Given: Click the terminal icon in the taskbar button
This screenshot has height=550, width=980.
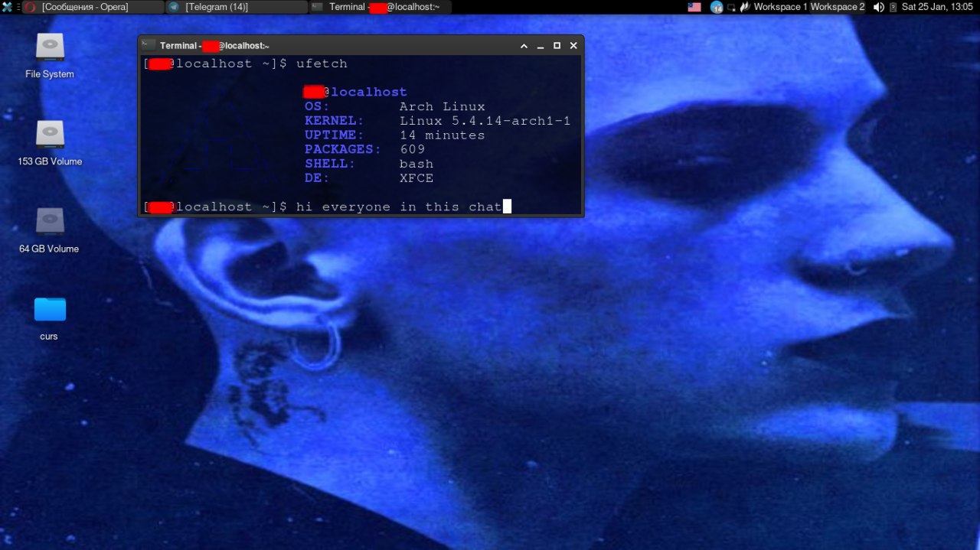Looking at the screenshot, I should [317, 7].
